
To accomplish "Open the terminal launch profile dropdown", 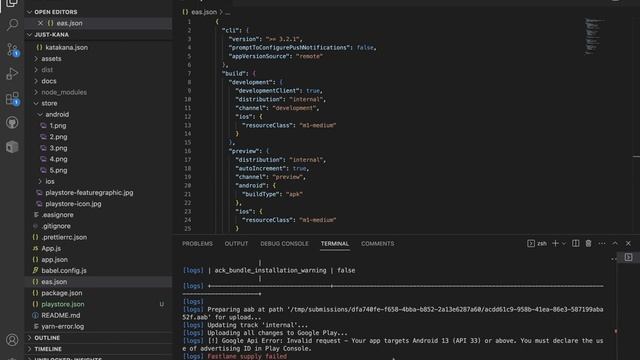I will point(564,244).
